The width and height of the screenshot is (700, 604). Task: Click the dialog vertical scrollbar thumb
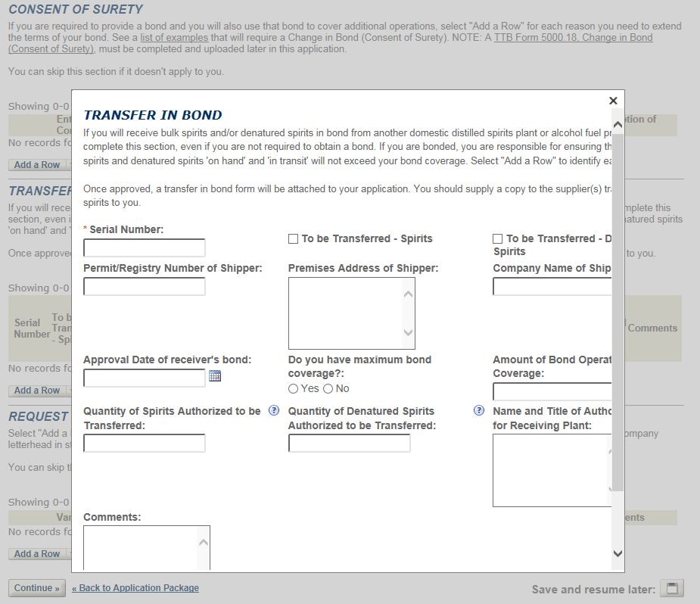(x=618, y=312)
